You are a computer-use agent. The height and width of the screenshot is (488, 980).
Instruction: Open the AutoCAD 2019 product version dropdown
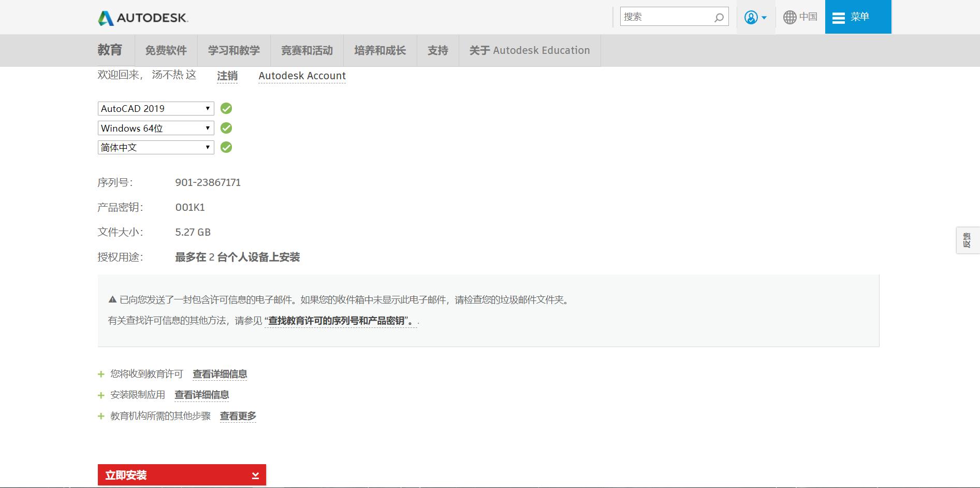click(155, 108)
